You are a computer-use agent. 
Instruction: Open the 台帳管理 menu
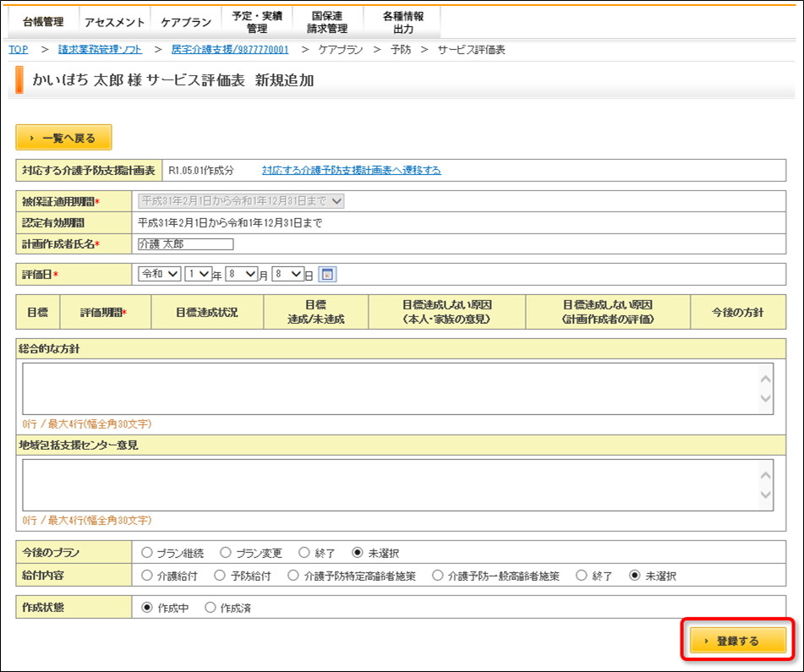(44, 22)
